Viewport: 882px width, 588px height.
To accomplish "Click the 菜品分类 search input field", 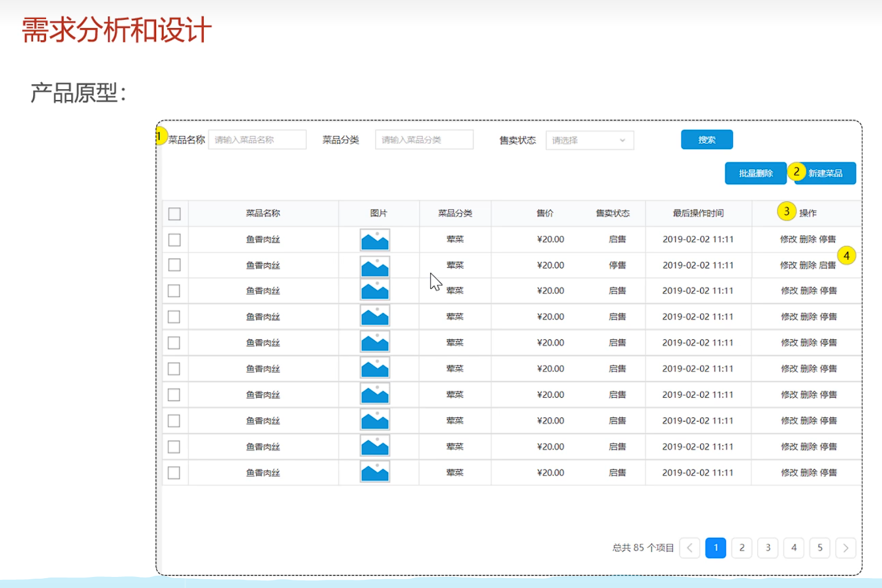I will coord(424,140).
